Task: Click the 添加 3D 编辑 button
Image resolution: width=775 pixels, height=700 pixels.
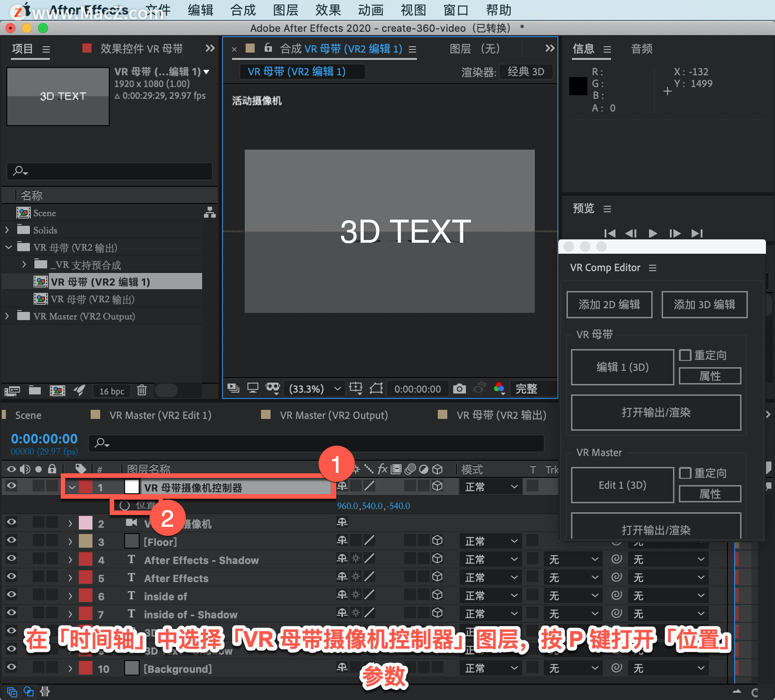Action: [704, 304]
